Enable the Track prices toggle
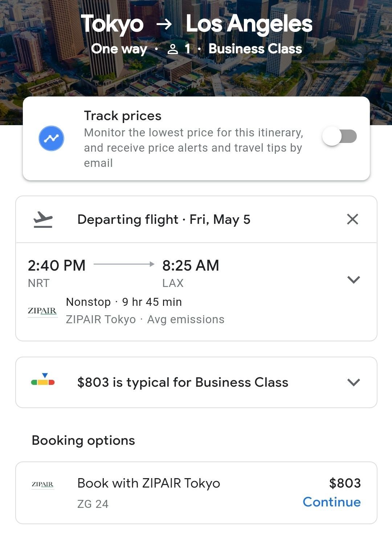 coord(339,137)
